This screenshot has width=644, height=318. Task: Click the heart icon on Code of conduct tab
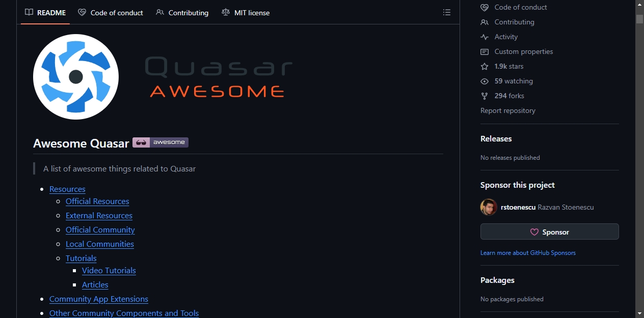82,12
